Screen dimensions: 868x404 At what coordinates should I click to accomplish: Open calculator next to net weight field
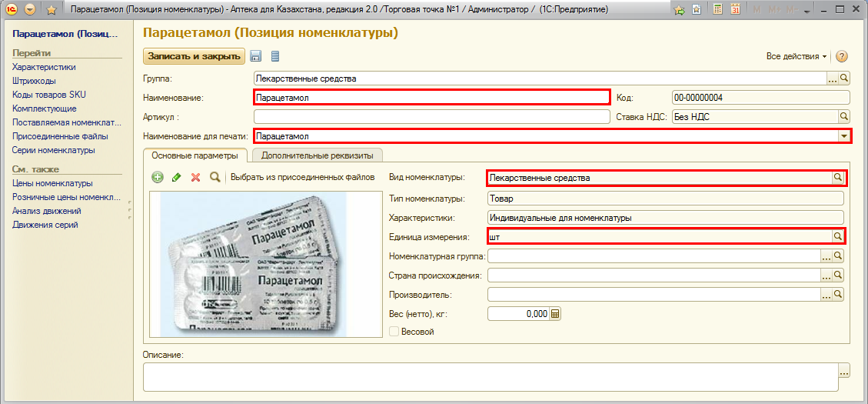556,314
